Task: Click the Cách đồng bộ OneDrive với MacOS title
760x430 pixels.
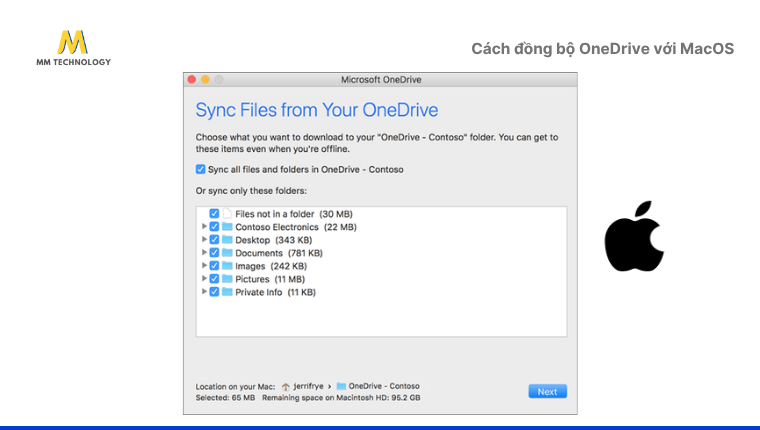Action: click(x=602, y=48)
